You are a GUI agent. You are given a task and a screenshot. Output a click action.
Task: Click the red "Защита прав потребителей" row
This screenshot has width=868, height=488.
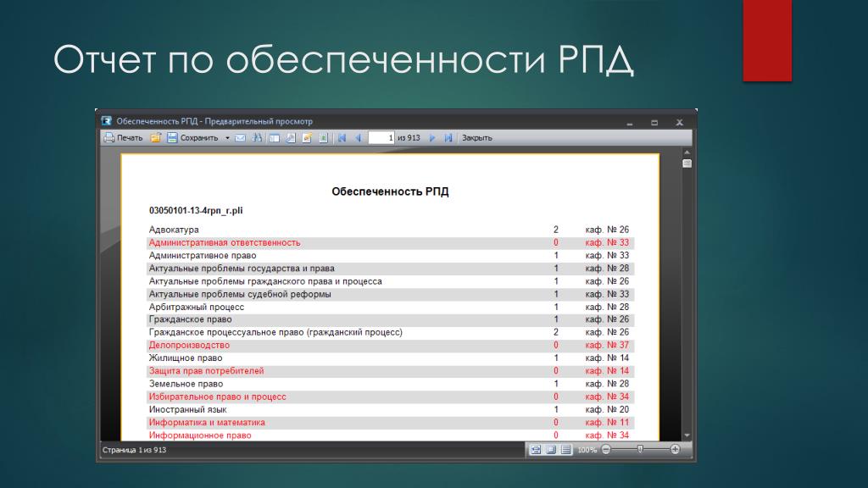(x=390, y=371)
